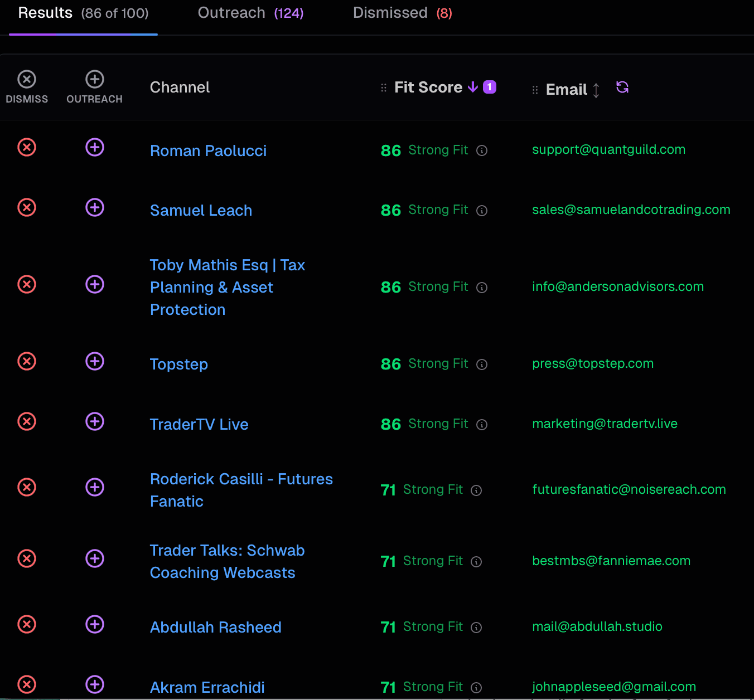Add Roderick Casilli to outreach
The height and width of the screenshot is (700, 754).
[x=95, y=487]
